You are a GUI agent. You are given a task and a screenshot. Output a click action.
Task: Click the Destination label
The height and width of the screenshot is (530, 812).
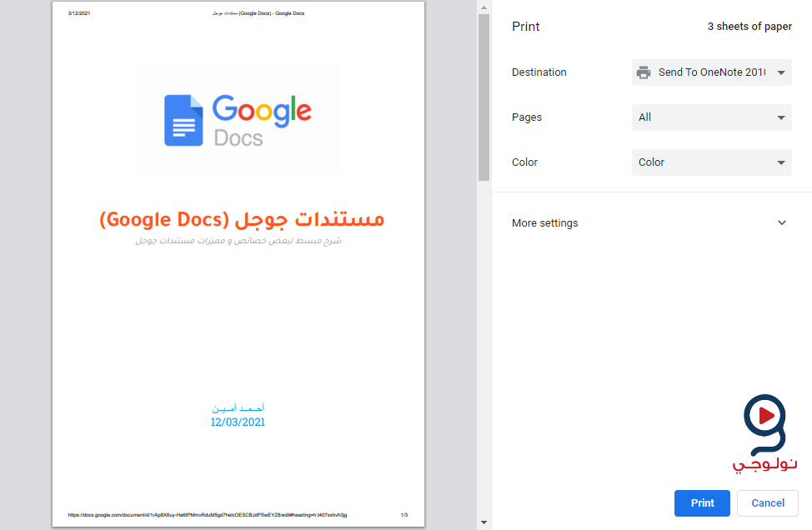539,72
